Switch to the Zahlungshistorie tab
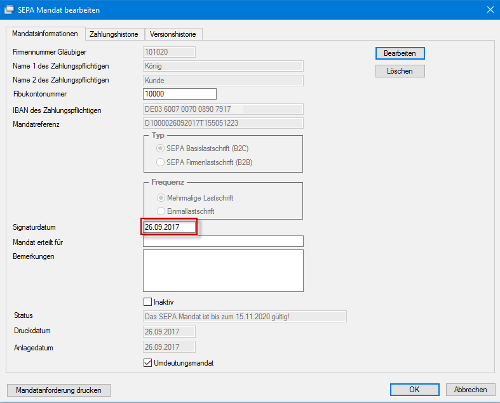The width and height of the screenshot is (500, 403). (114, 34)
